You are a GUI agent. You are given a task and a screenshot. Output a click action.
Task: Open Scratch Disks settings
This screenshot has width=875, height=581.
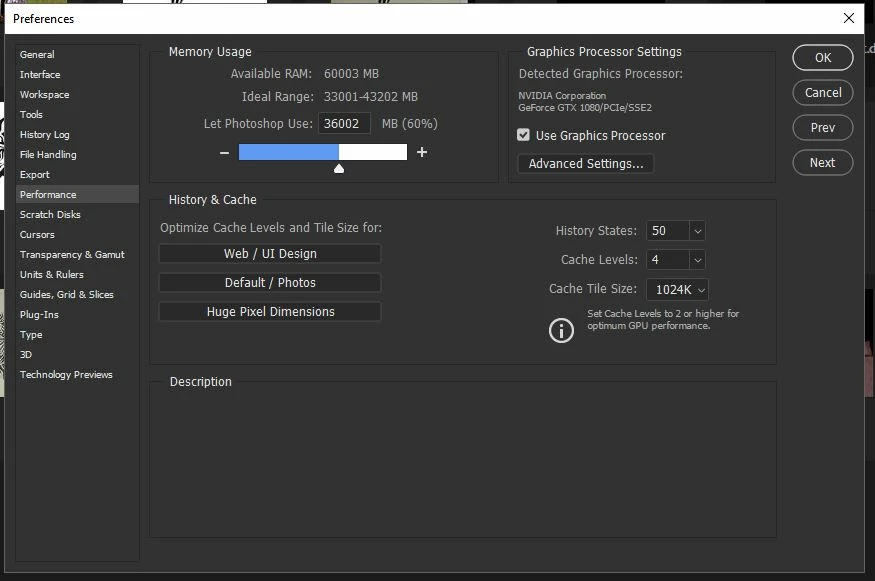(77, 215)
